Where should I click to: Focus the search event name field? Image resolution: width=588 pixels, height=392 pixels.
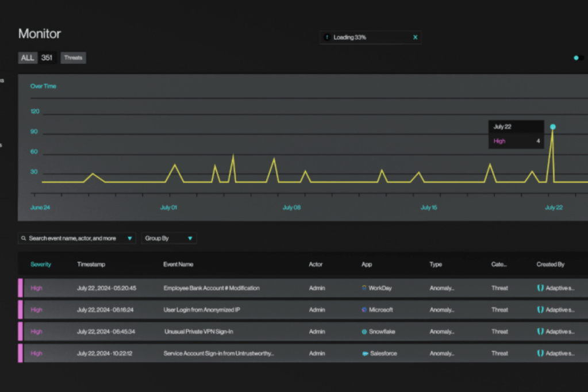[77, 238]
